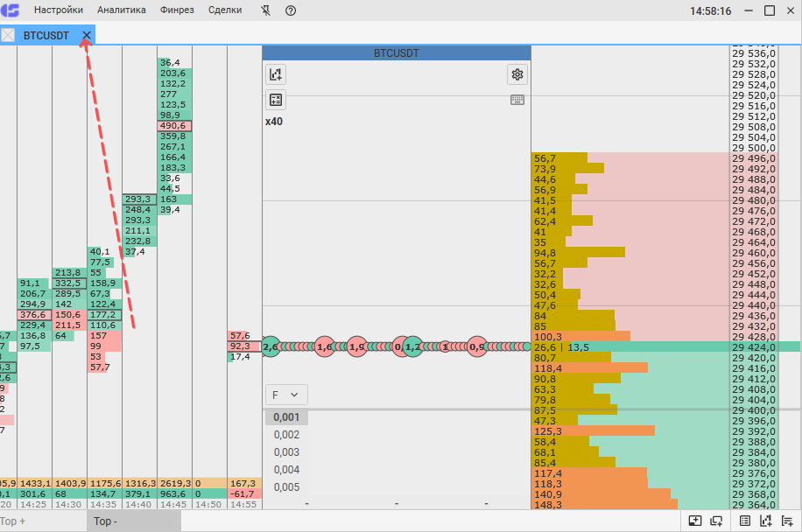This screenshot has width=802, height=532.
Task: Open the Аналитика menu
Action: 121,10
